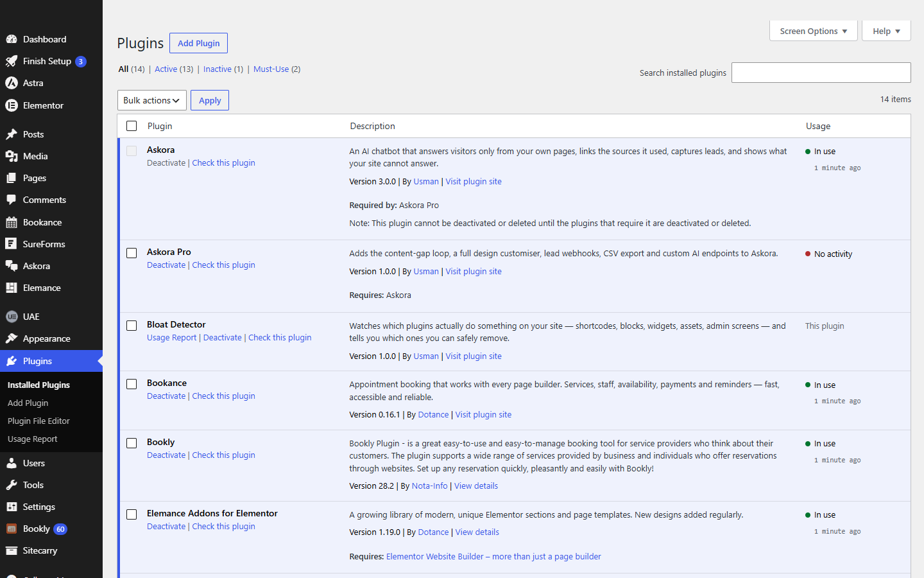Open Usage Report link under Bloat Detector
This screenshot has height=578, width=924.
[x=171, y=338]
